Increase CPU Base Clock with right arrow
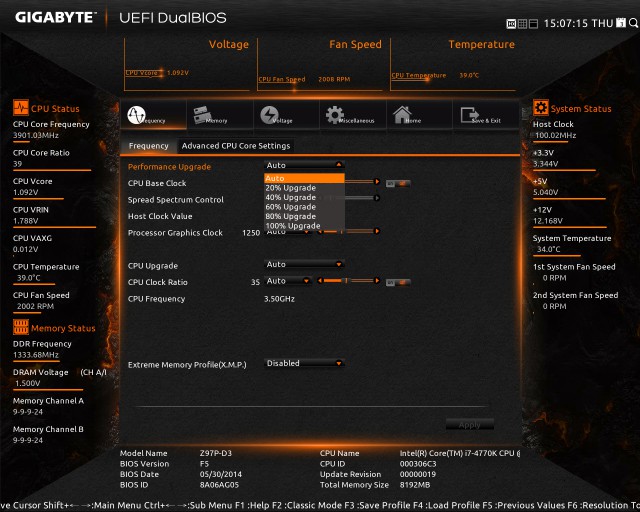This screenshot has height=512, width=640. (377, 181)
